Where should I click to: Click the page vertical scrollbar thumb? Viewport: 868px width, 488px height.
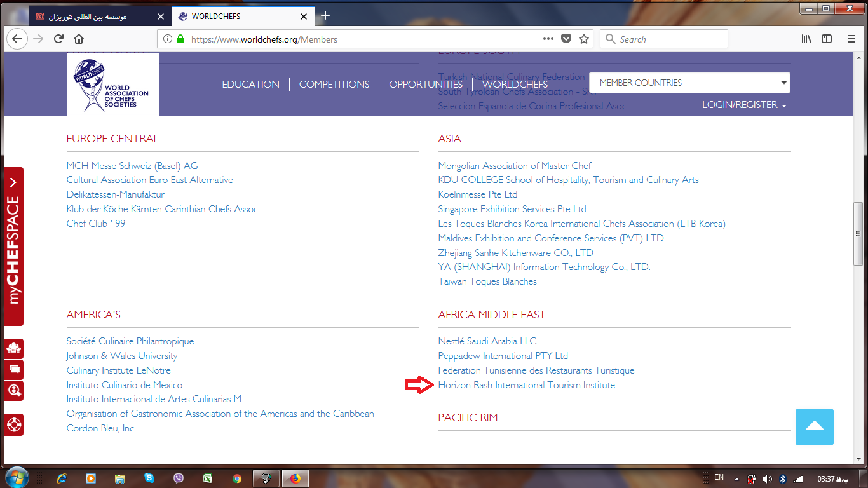[858, 234]
